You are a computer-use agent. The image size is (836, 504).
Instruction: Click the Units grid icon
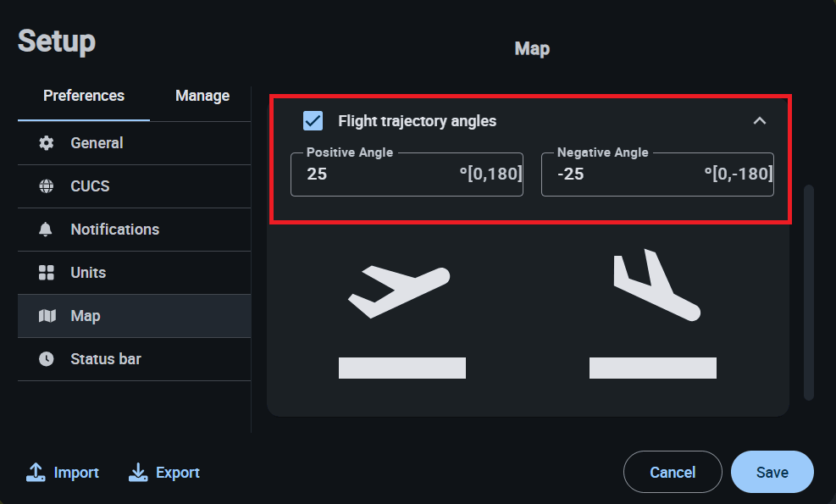pyautogui.click(x=47, y=273)
